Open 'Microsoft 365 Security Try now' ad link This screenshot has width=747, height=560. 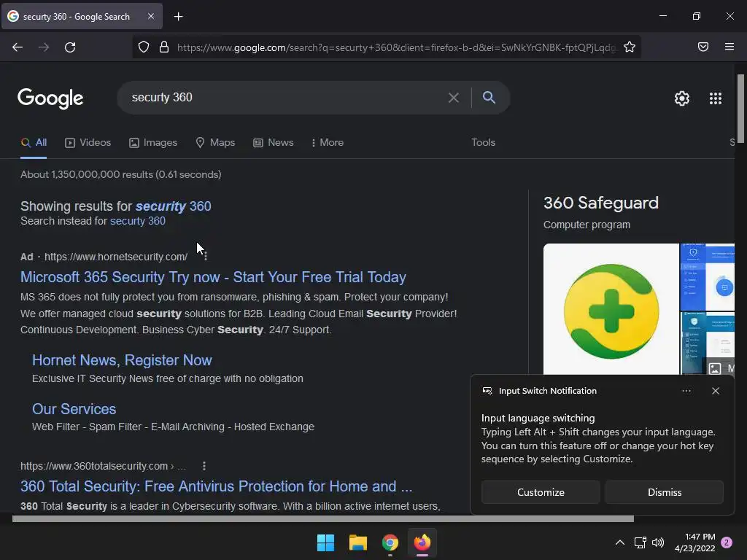point(213,277)
